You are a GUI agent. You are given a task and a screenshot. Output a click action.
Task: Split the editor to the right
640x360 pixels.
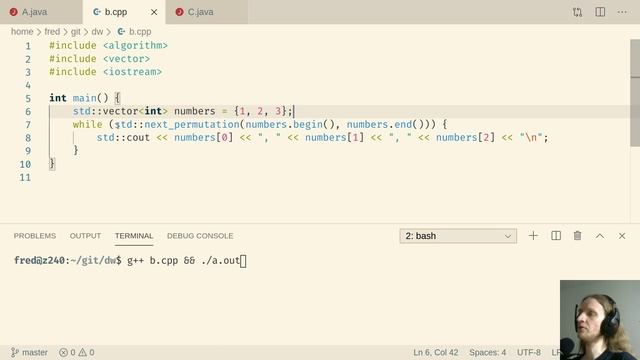coord(600,12)
